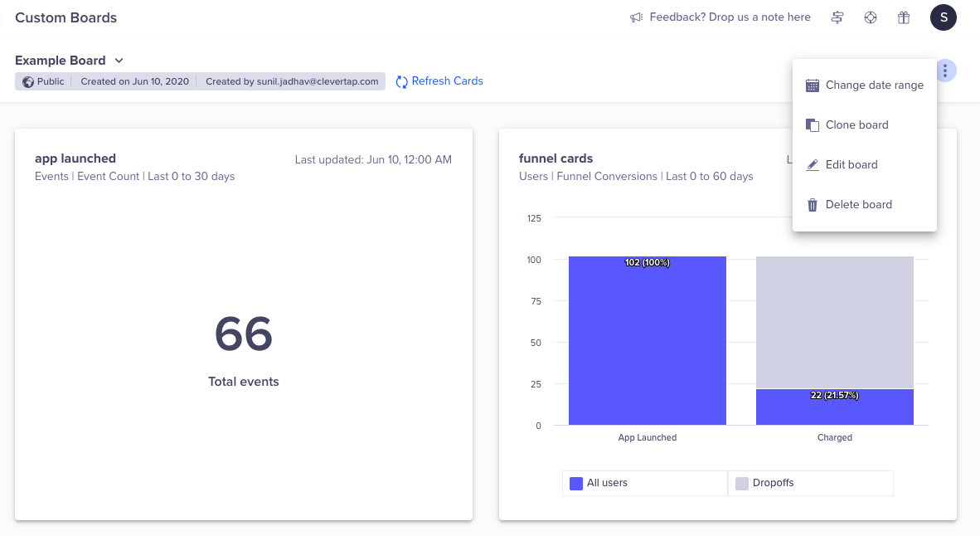Open the three-dot board options menu
Viewport: 980px width, 536px height.
coord(944,71)
